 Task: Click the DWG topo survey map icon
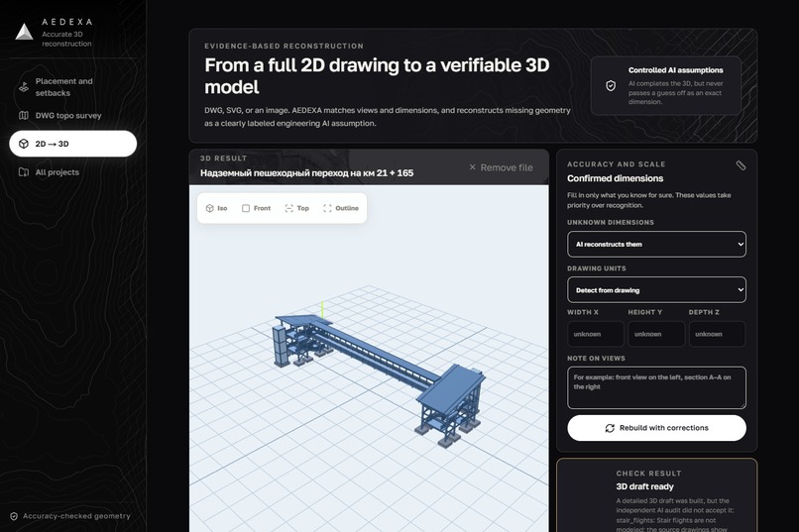[x=24, y=116]
